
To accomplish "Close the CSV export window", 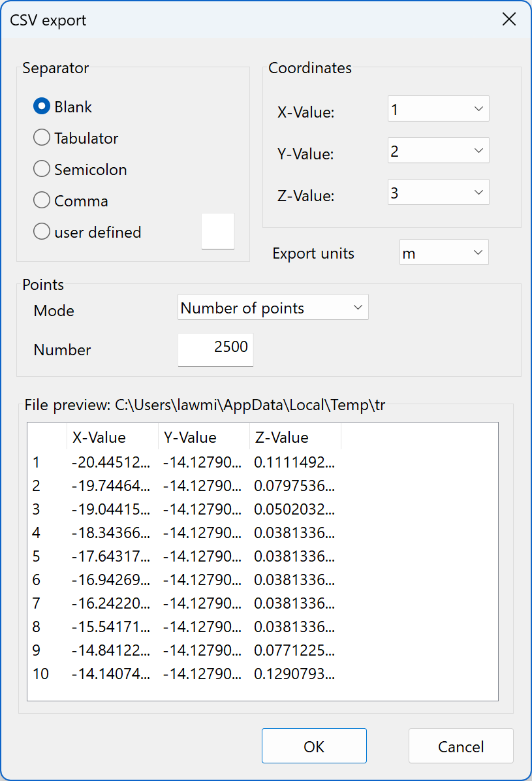I will pyautogui.click(x=509, y=19).
